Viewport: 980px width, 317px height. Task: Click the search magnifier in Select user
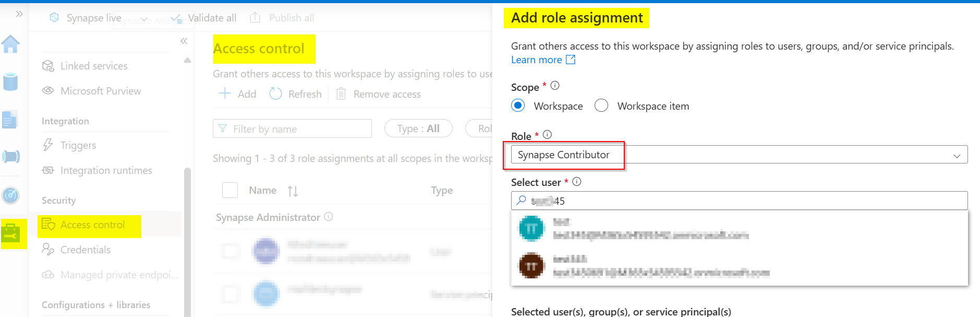[521, 200]
